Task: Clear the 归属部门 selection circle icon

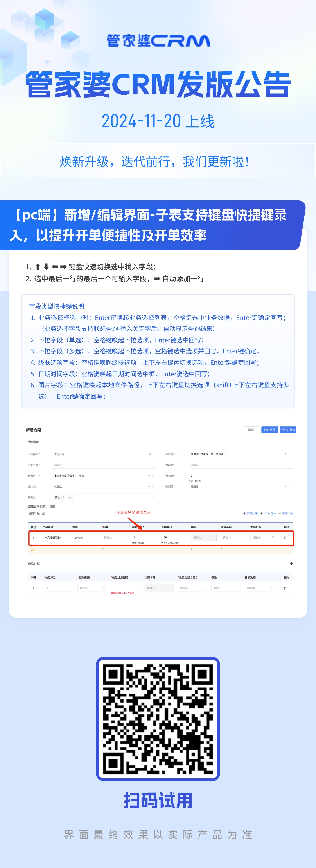Action: pyautogui.click(x=286, y=487)
